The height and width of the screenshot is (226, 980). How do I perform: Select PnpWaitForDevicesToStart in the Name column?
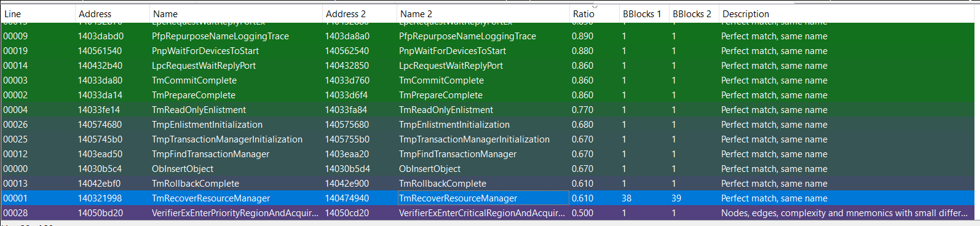205,51
